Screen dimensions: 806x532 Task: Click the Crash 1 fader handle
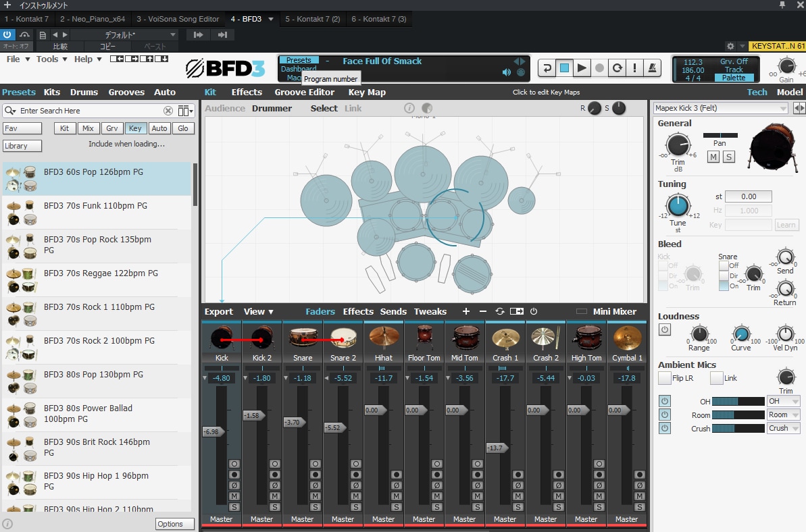coord(497,448)
